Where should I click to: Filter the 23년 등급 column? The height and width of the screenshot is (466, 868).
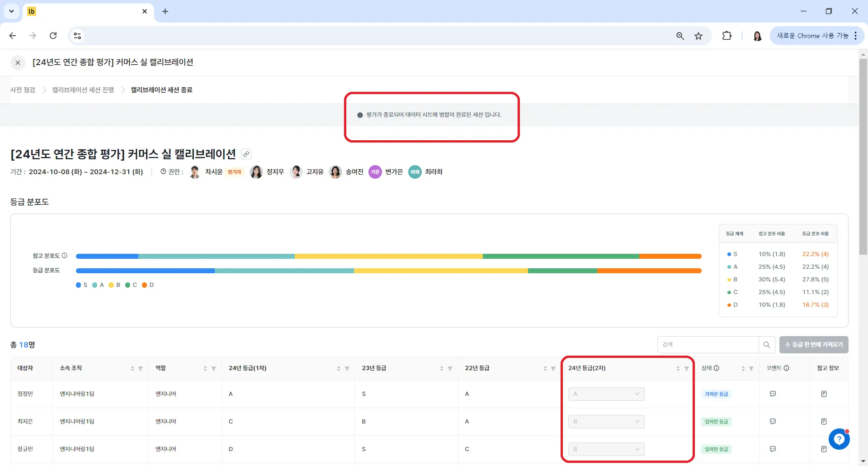pyautogui.click(x=450, y=369)
